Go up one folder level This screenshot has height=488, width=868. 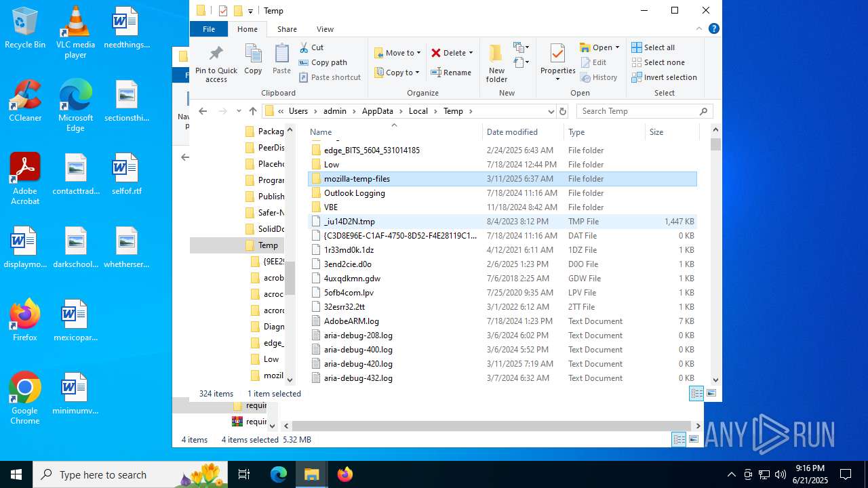[x=253, y=111]
